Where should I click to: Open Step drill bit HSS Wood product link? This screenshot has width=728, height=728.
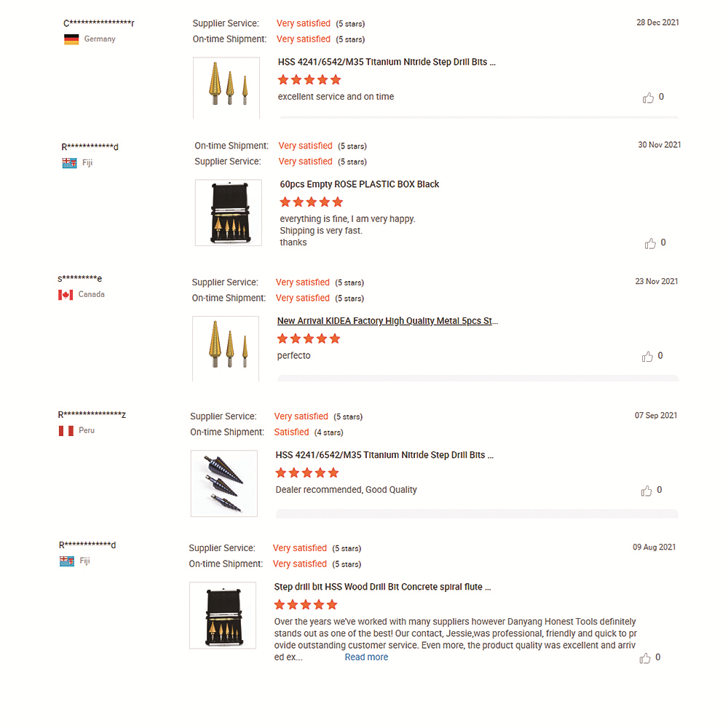click(382, 587)
